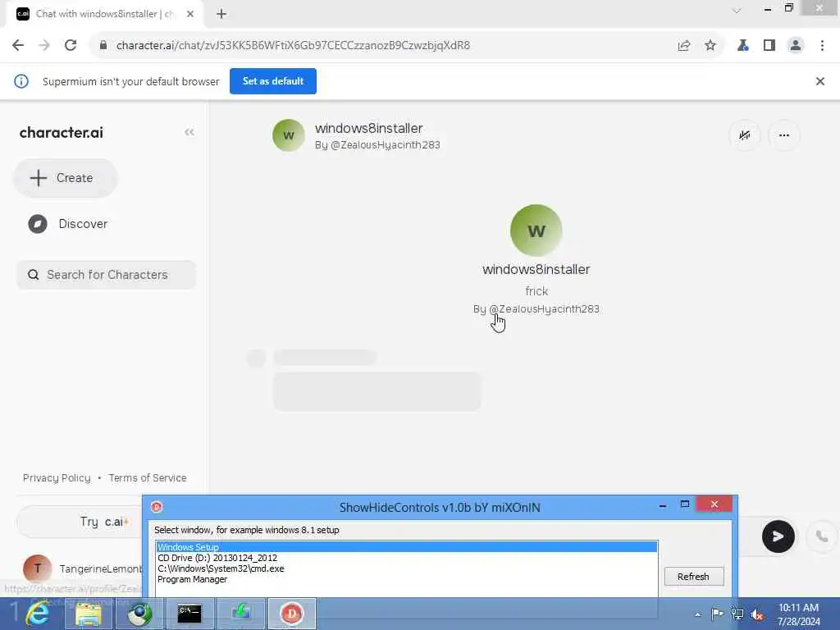Click the Try c.ai+ button

coord(80,522)
